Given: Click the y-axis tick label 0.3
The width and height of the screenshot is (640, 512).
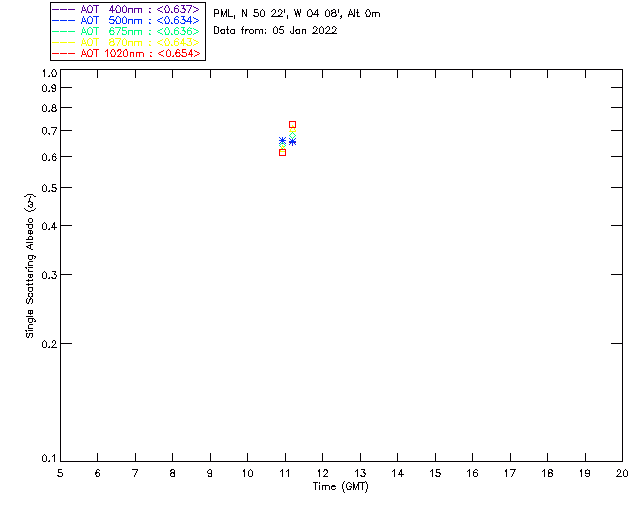Looking at the screenshot, I should [49, 275].
